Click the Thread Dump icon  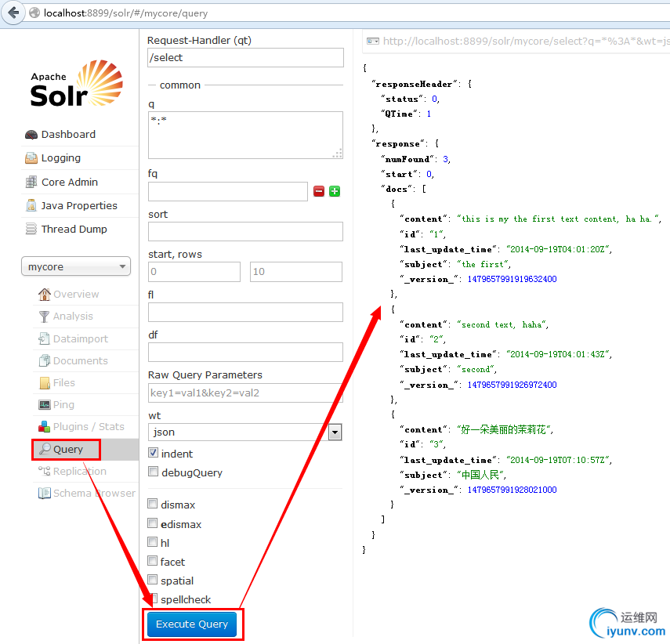coord(31,229)
